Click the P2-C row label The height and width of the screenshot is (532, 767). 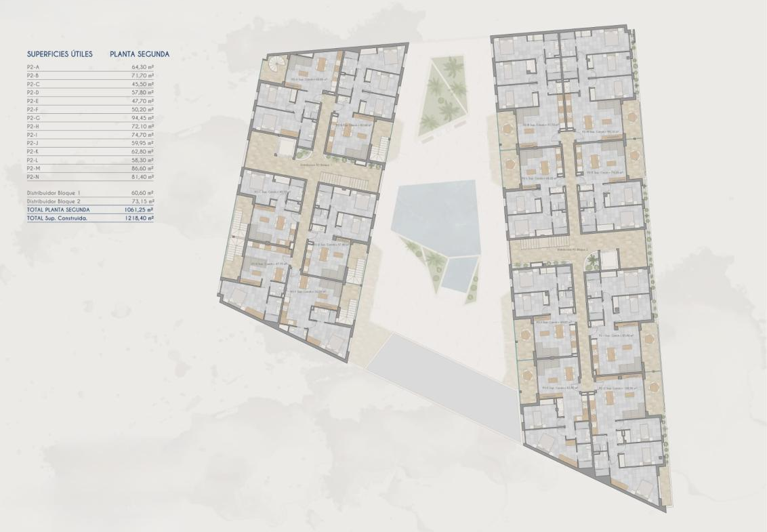(33, 84)
